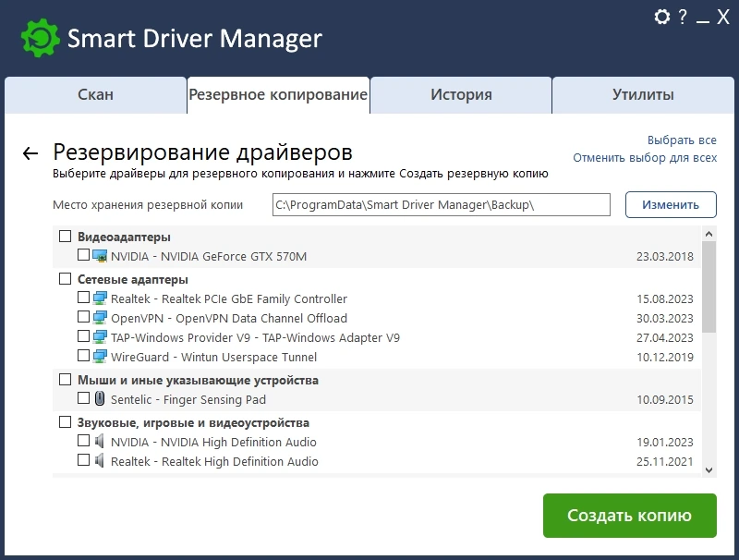Check the Sentelic Finger Sensing Pad checkbox
Image resolution: width=739 pixels, height=560 pixels.
point(83,398)
